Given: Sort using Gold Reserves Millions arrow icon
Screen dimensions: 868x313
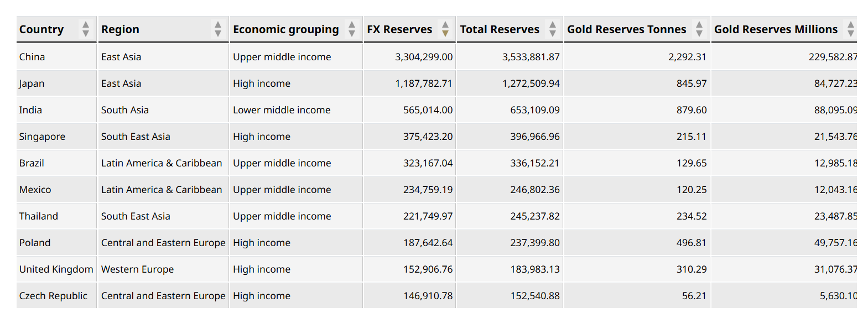Looking at the screenshot, I should tap(851, 29).
